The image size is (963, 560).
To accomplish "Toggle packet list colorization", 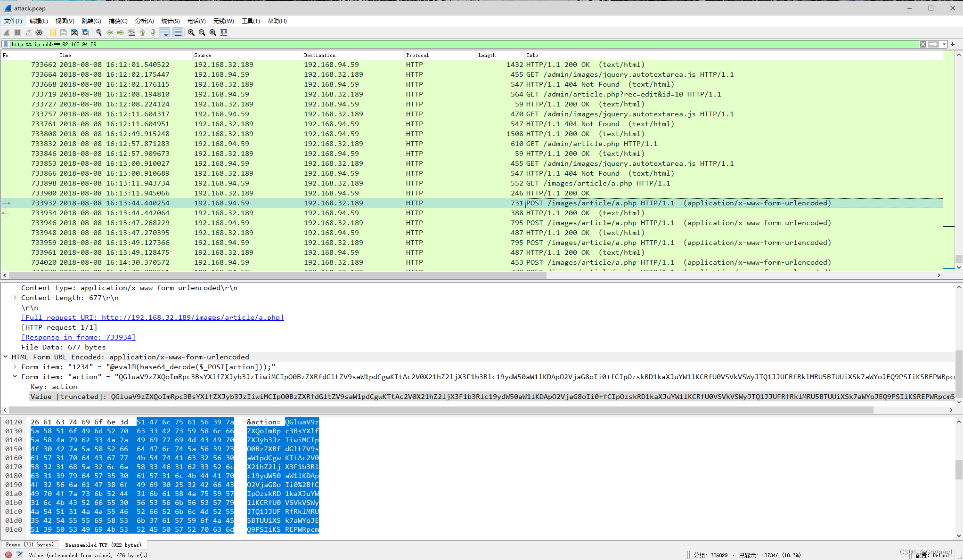I will point(178,32).
